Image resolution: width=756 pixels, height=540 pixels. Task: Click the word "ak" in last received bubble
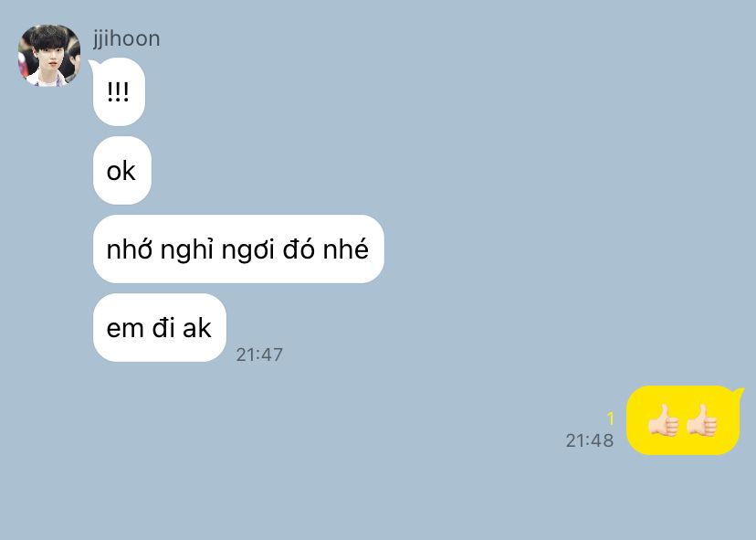(197, 328)
